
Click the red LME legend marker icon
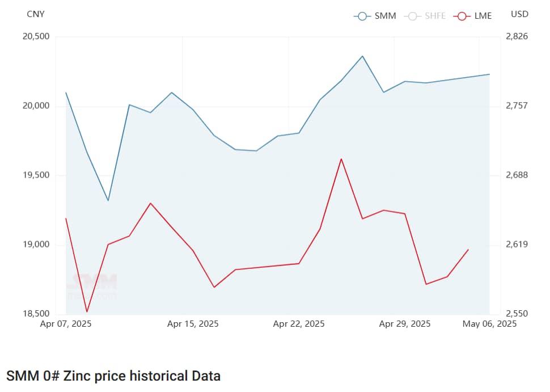tap(462, 16)
